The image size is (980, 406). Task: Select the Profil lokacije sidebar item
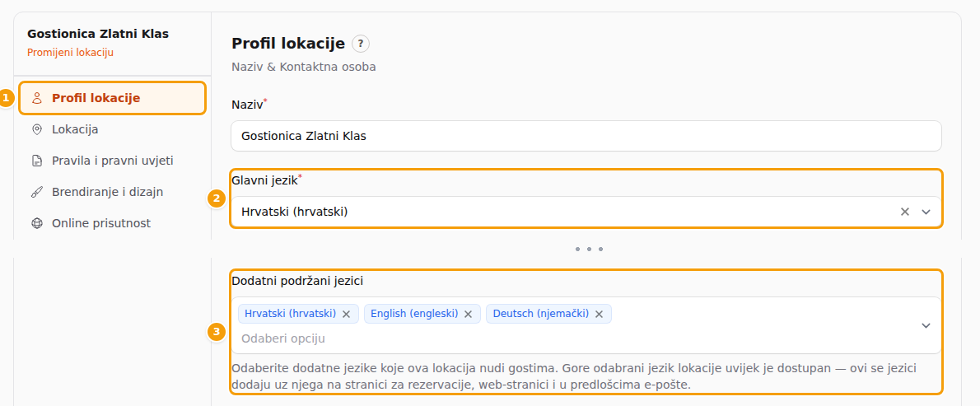tap(113, 98)
